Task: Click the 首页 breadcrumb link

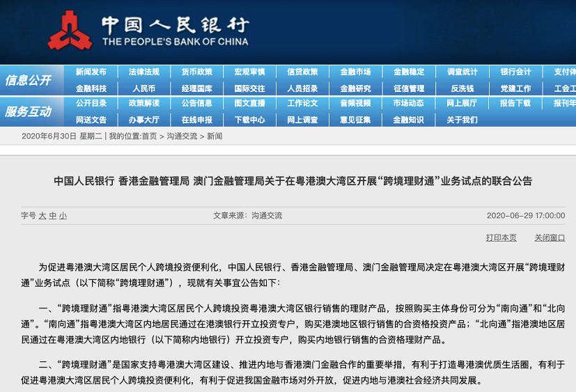Action: tap(149, 136)
